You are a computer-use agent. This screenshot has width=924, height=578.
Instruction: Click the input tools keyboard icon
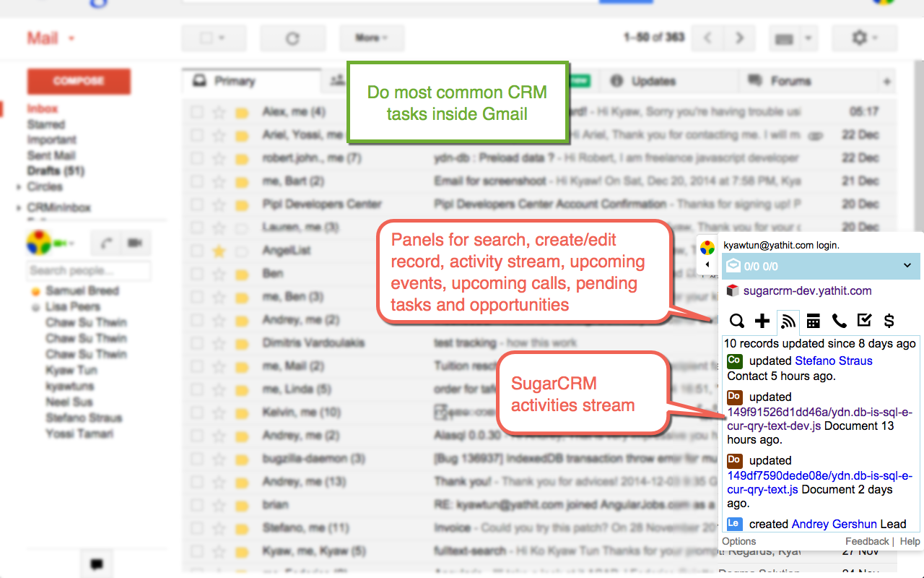point(784,39)
